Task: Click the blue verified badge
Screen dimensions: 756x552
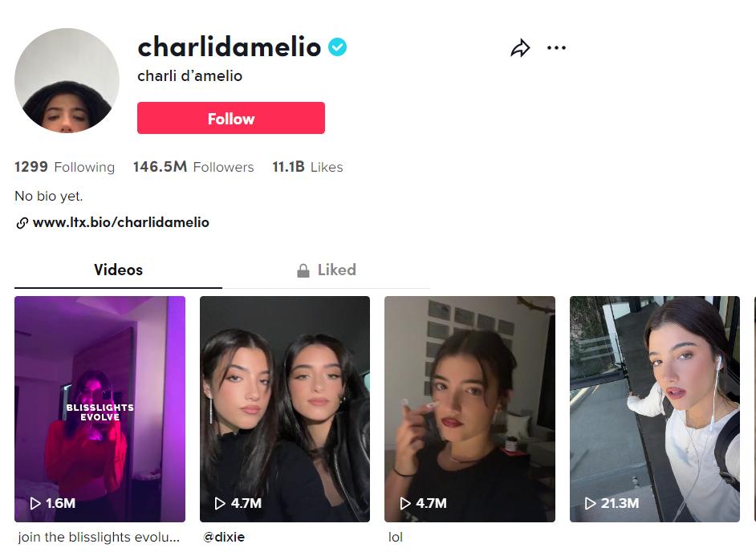Action: (338, 47)
